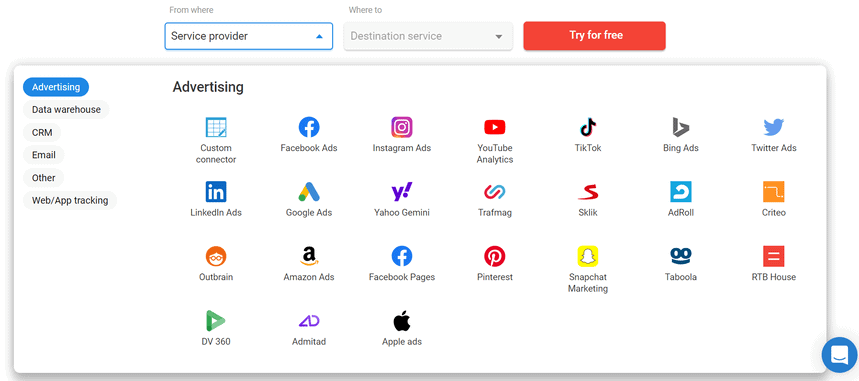Choose the Facebook Pages icon

402,256
